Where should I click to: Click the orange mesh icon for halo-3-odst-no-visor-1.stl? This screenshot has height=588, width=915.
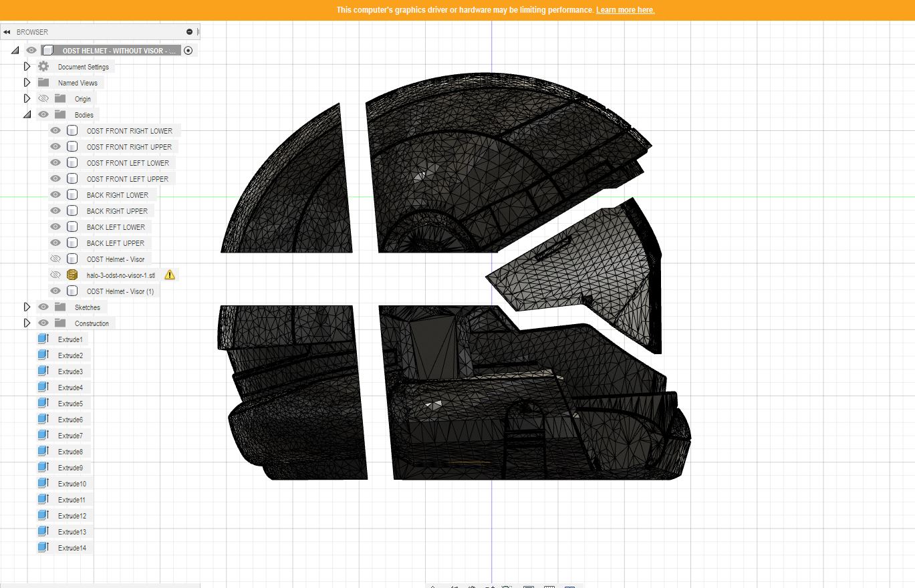click(72, 275)
